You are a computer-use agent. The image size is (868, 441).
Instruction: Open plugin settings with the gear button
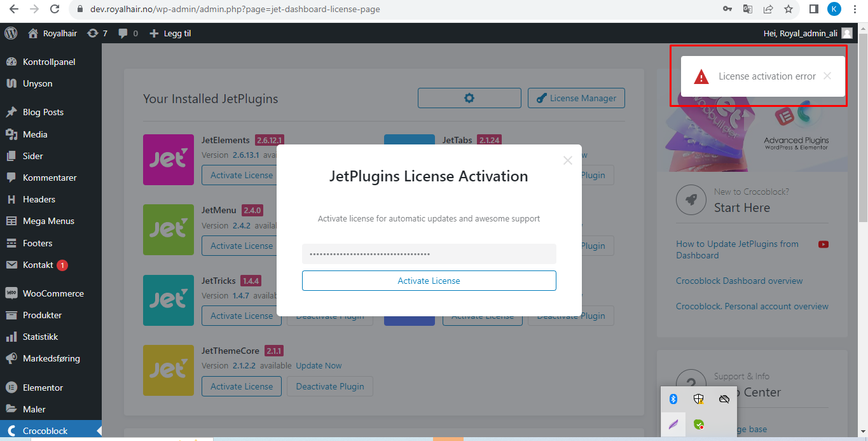click(469, 98)
